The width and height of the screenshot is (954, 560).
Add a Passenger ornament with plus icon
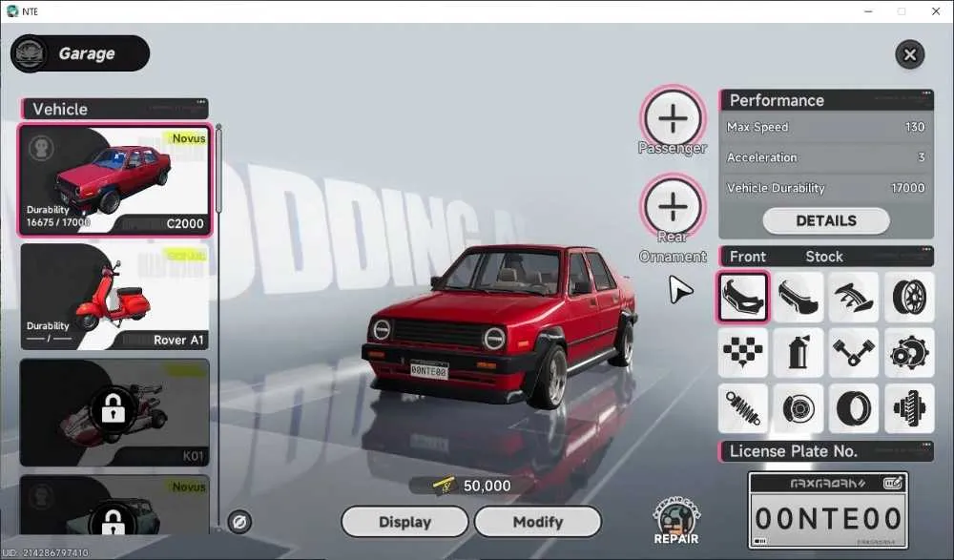click(673, 118)
